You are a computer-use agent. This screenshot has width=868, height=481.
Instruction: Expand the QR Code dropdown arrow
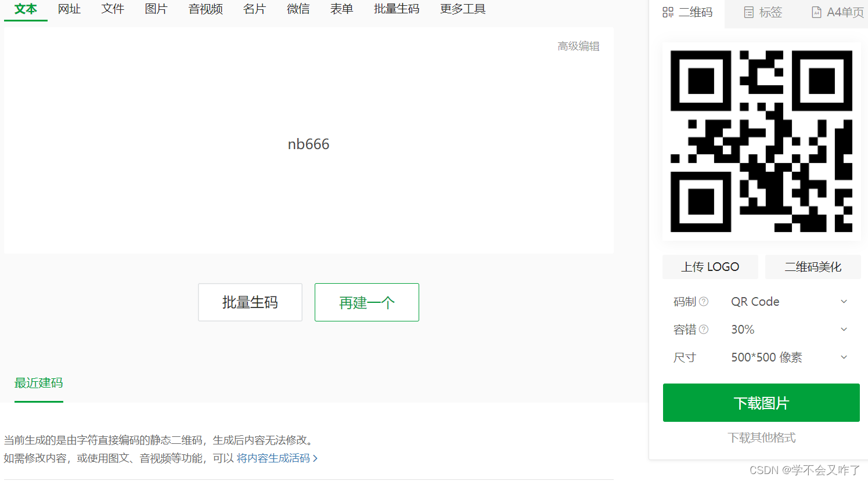[844, 302]
